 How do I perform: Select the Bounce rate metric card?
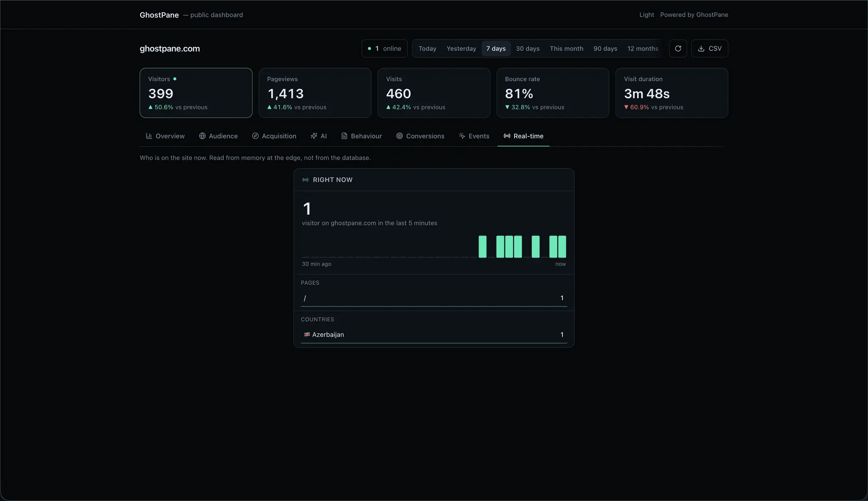click(x=553, y=93)
